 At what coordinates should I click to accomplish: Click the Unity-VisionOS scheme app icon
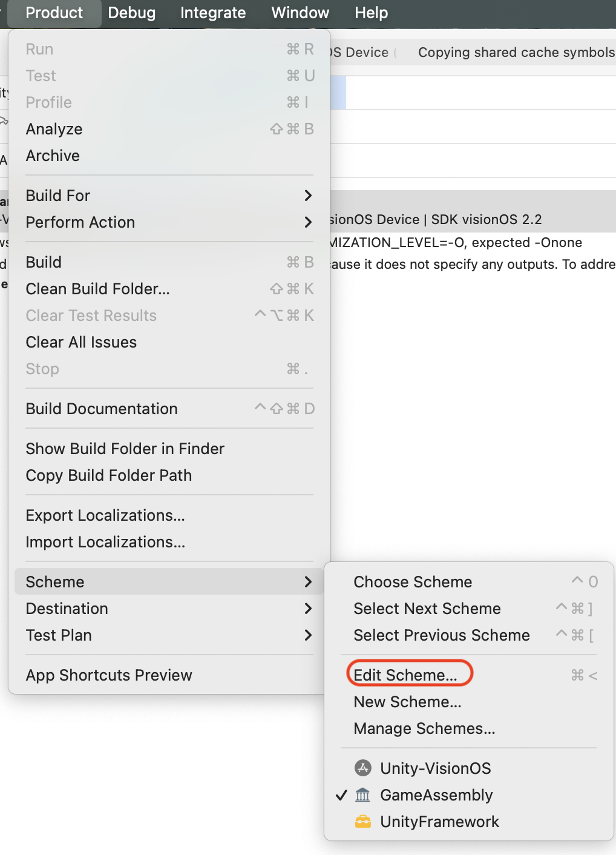[x=362, y=768]
